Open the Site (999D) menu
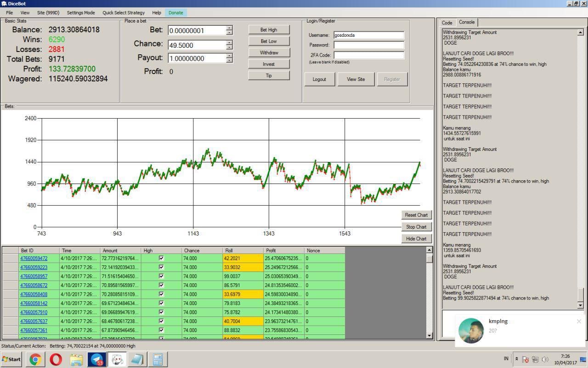The image size is (588, 368). (48, 13)
